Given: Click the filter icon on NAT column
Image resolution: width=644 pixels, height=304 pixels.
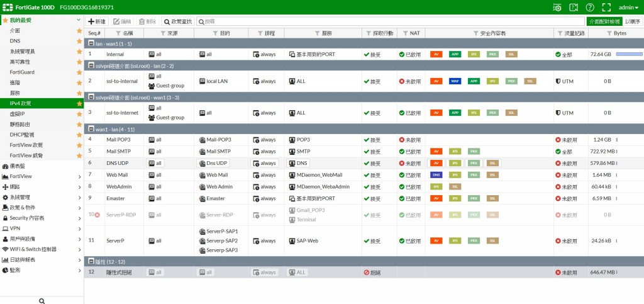Looking at the screenshot, I should click(x=406, y=33).
